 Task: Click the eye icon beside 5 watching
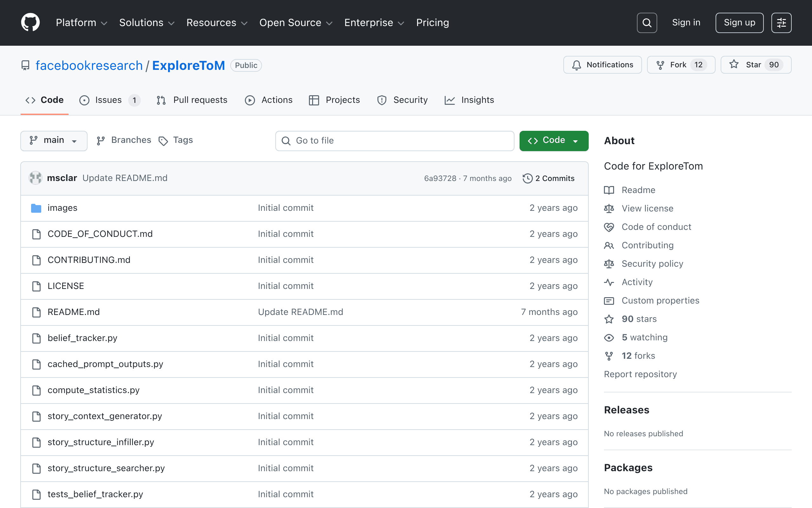(609, 338)
